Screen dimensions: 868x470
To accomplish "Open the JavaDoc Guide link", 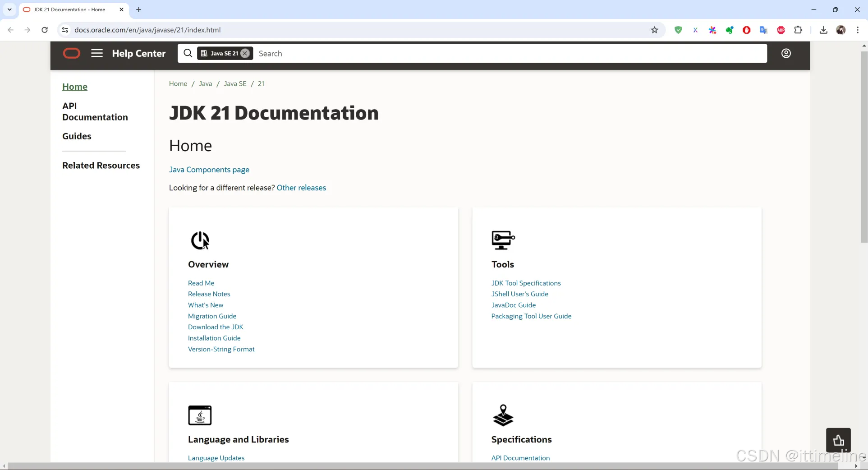I will (x=514, y=305).
